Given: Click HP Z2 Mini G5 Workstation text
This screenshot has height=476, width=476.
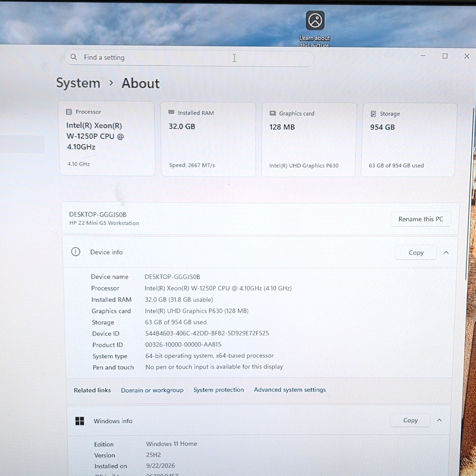Looking at the screenshot, I should click(x=104, y=223).
